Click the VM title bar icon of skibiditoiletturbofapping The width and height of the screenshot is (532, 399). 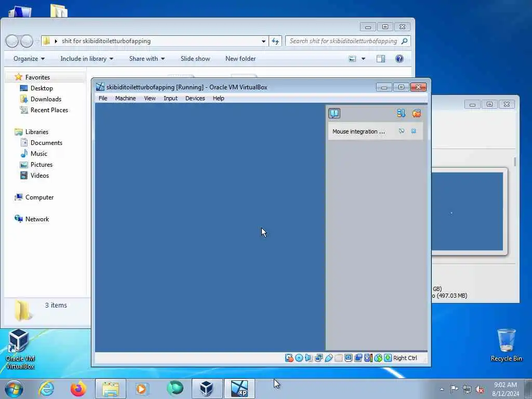[x=100, y=87]
